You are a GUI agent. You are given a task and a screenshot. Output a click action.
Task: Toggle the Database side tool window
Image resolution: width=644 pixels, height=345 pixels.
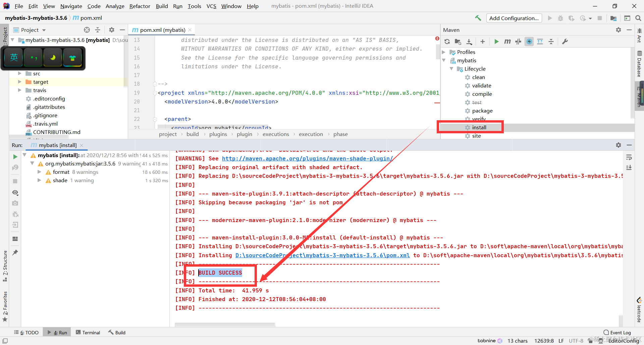coord(640,64)
